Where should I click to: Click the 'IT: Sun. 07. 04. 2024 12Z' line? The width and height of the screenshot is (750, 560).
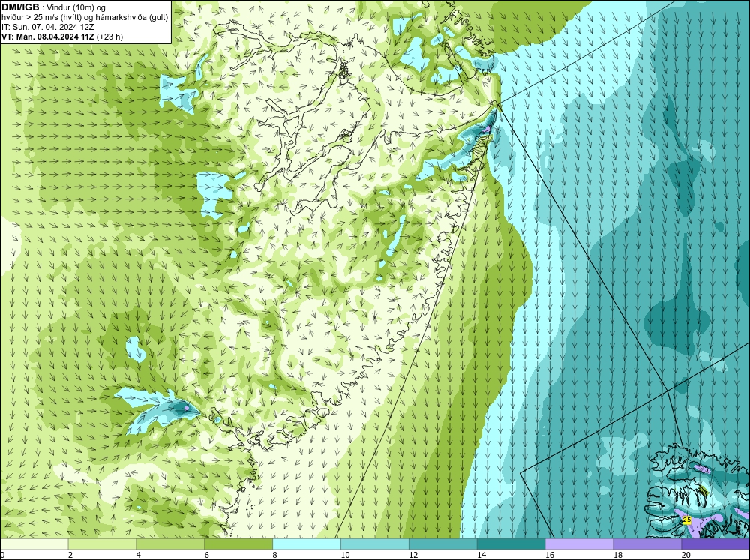(47, 27)
